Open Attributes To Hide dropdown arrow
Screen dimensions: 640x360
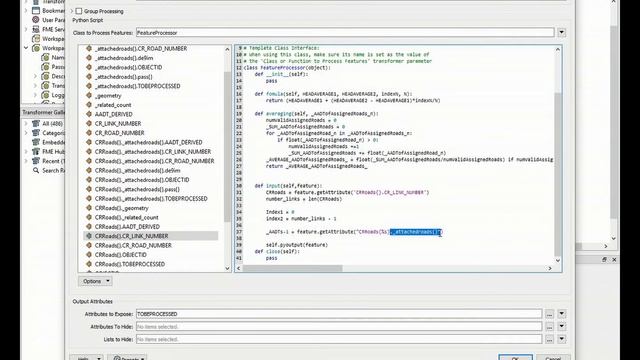562,327
